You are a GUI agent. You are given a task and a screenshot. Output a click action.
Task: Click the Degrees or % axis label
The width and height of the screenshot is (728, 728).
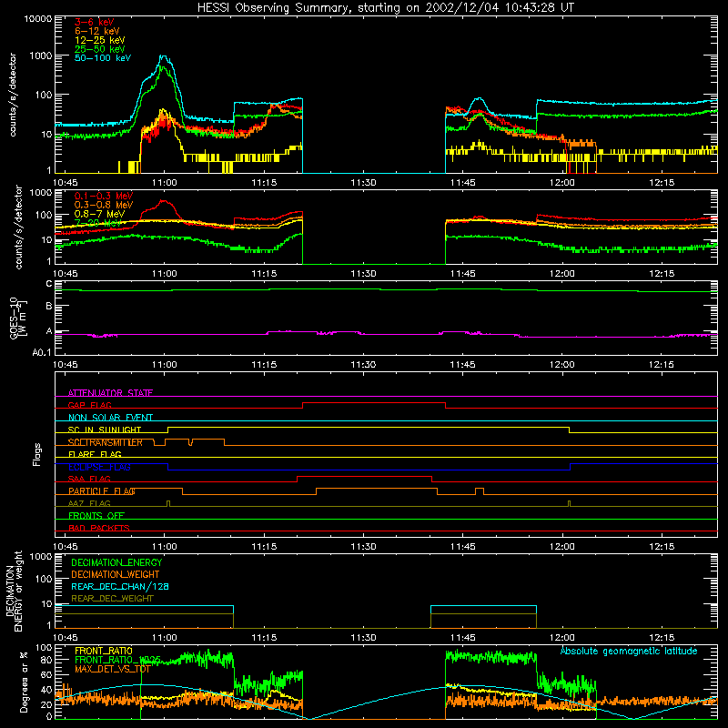(25, 682)
